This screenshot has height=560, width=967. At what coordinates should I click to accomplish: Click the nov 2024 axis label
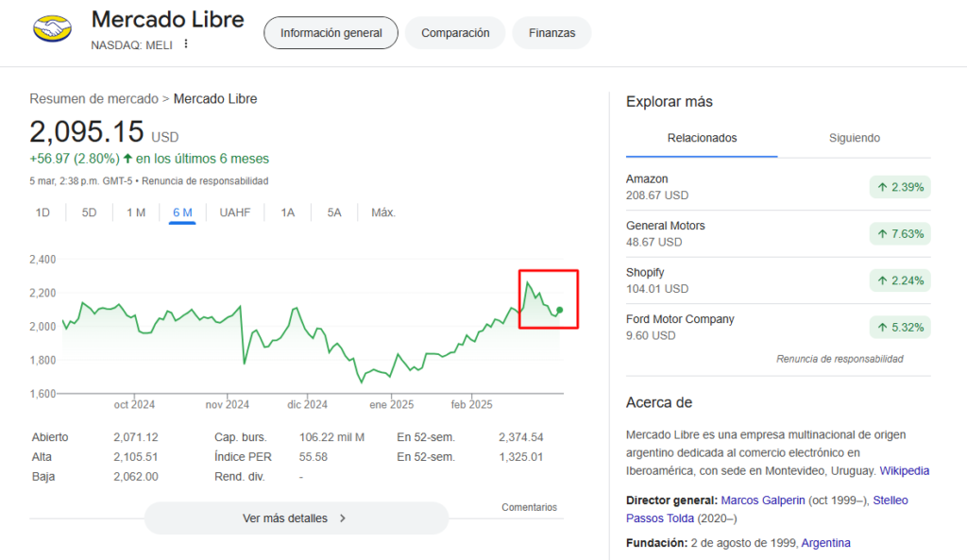pos(227,404)
